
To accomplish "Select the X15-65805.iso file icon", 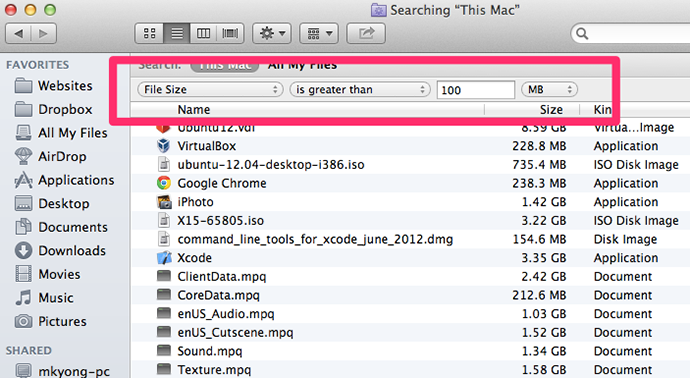I will 164,220.
